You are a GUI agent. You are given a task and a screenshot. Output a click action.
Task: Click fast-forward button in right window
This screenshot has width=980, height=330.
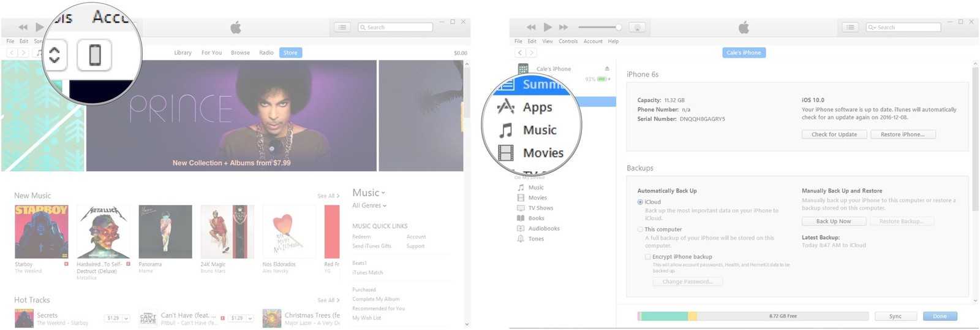tap(563, 27)
